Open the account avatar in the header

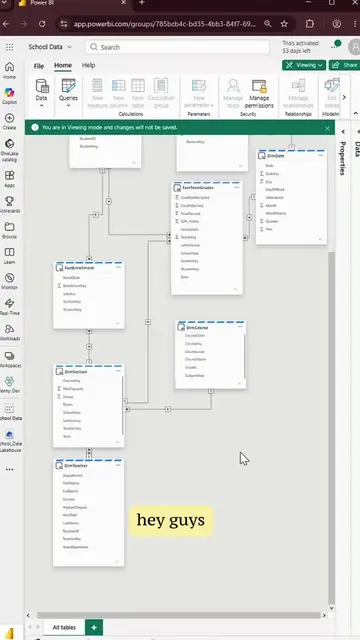[x=354, y=47]
